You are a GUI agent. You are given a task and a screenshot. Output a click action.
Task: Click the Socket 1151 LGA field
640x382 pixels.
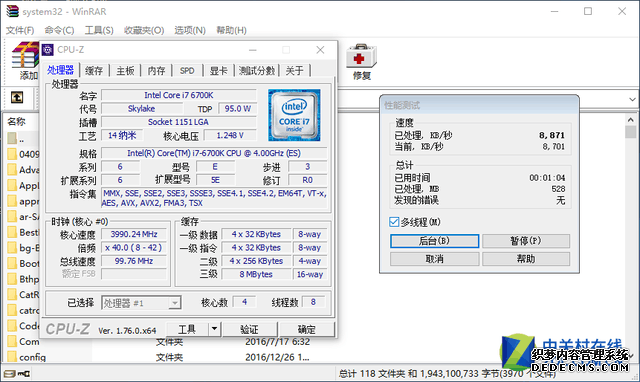(178, 122)
